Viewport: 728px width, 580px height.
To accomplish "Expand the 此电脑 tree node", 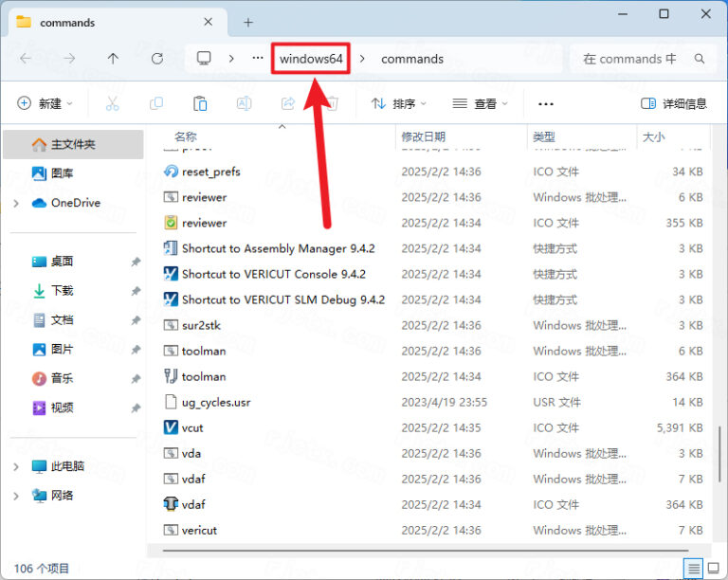I will (16, 466).
